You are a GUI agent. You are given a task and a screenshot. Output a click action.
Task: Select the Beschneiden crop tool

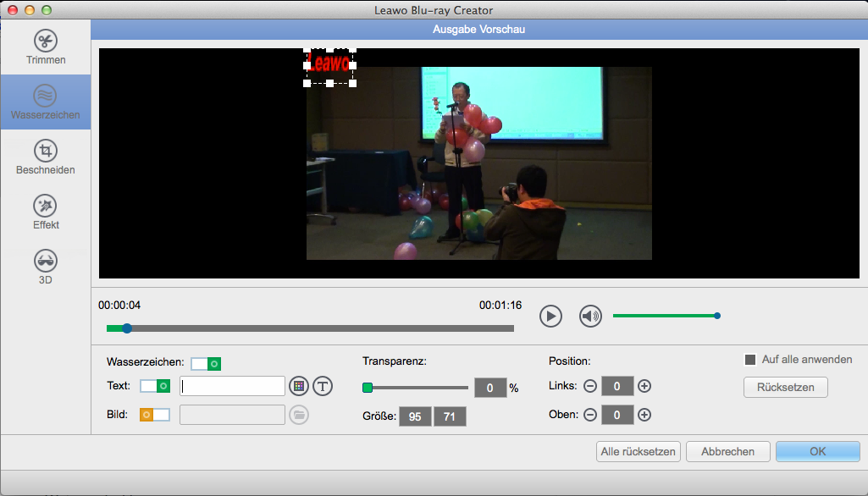coord(46,157)
